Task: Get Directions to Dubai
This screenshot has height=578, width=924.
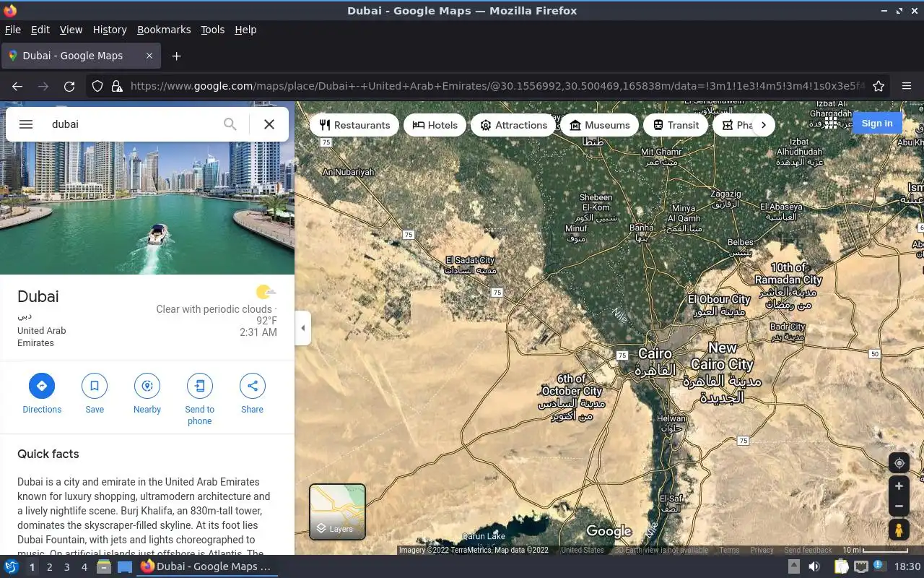Action: (x=42, y=394)
